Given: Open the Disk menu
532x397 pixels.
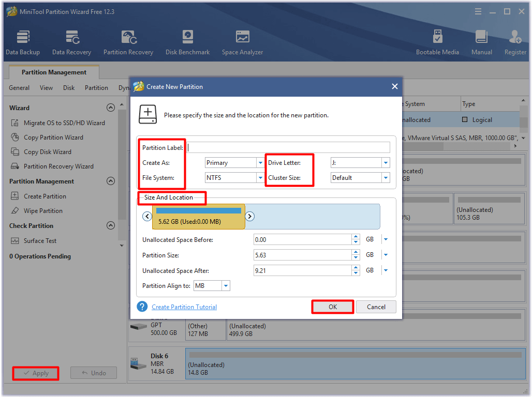Looking at the screenshot, I should point(69,88).
